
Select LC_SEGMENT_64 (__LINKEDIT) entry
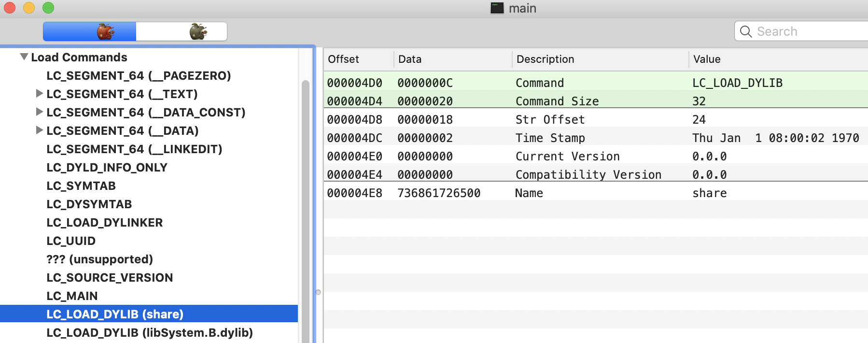click(x=134, y=149)
